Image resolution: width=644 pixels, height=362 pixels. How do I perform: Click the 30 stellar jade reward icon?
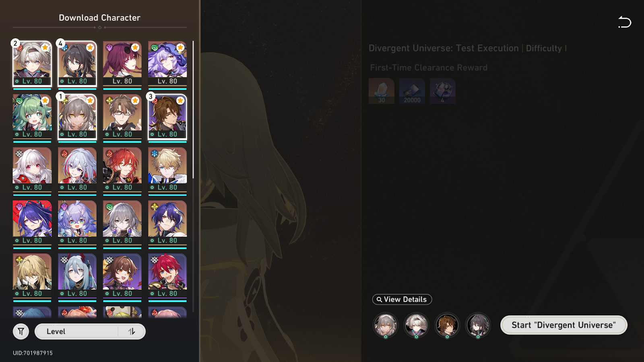[382, 91]
